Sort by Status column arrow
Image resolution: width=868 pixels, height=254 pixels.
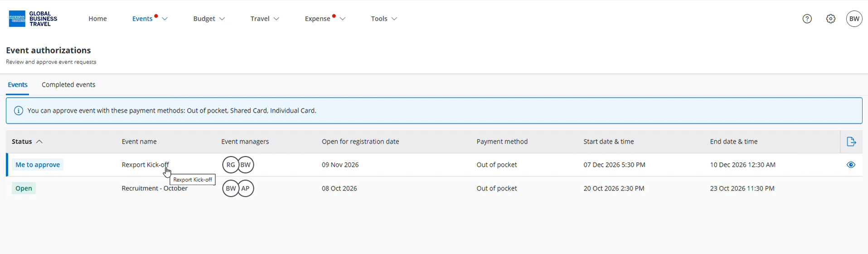pyautogui.click(x=39, y=142)
